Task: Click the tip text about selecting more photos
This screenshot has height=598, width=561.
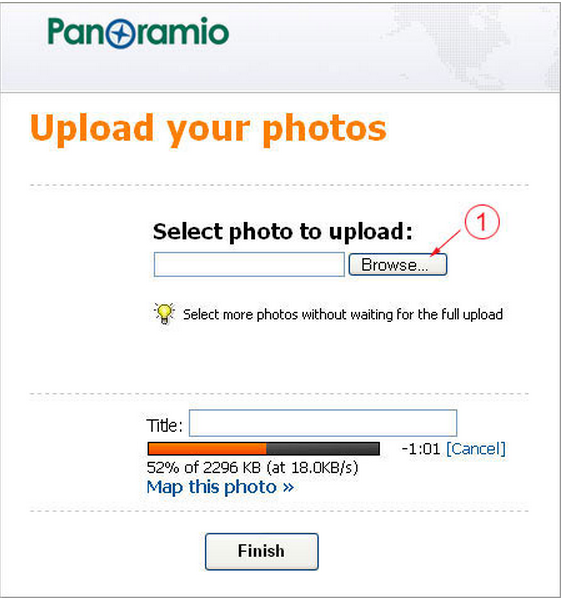Action: 343,315
